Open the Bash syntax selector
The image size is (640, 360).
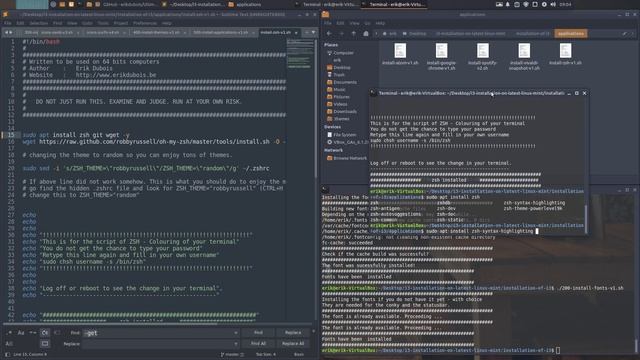(x=299, y=354)
